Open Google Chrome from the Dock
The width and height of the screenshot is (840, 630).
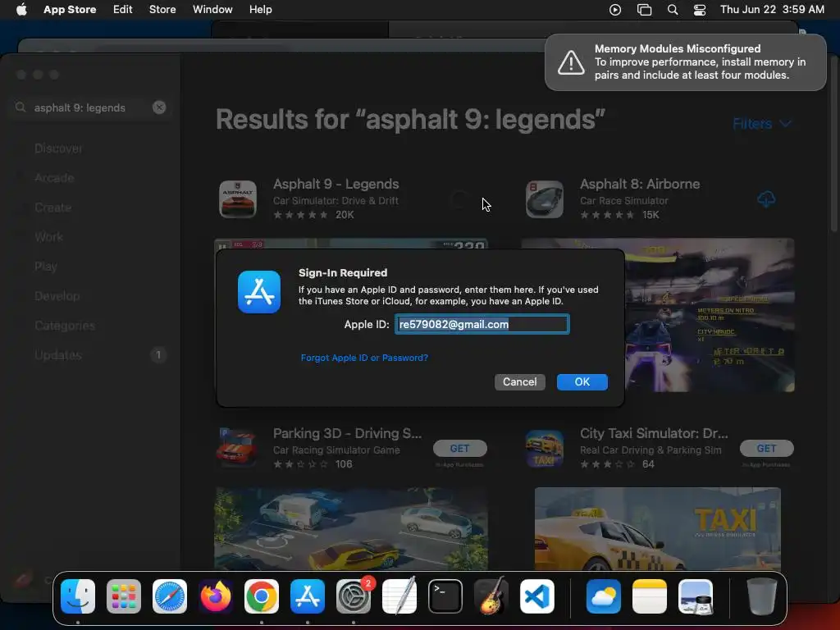click(x=262, y=596)
